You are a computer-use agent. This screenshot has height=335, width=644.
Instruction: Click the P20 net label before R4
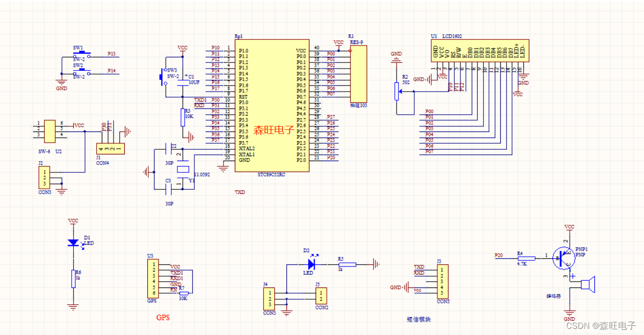pos(499,254)
